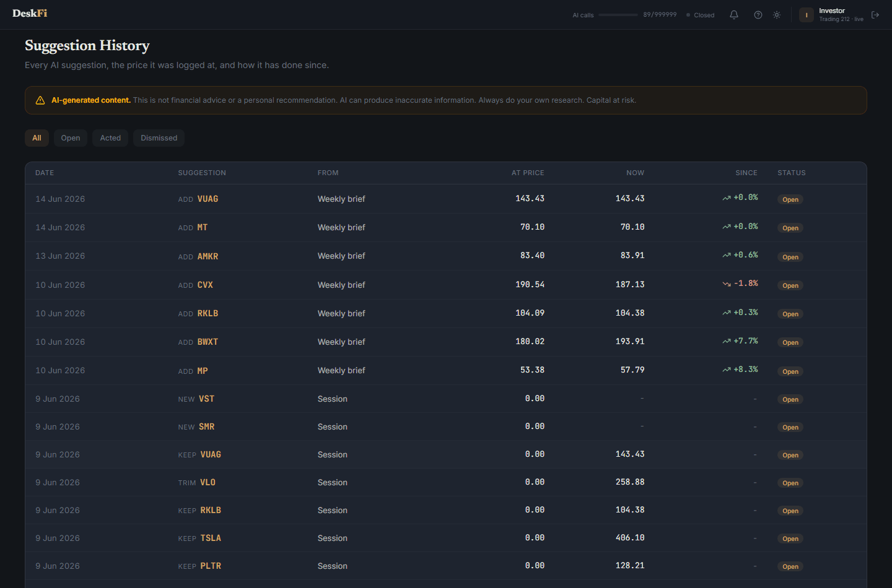
Task: Switch to the Acted filter tab
Action: click(x=110, y=138)
